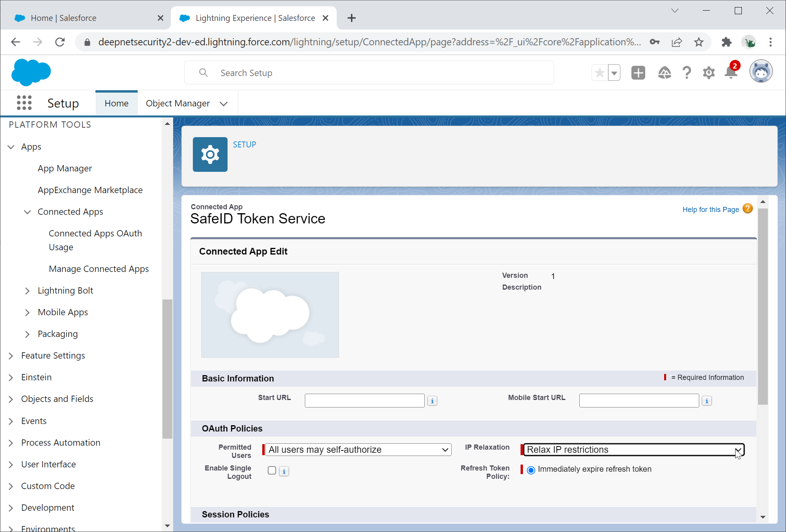Click the notifications bell icon

coord(731,73)
